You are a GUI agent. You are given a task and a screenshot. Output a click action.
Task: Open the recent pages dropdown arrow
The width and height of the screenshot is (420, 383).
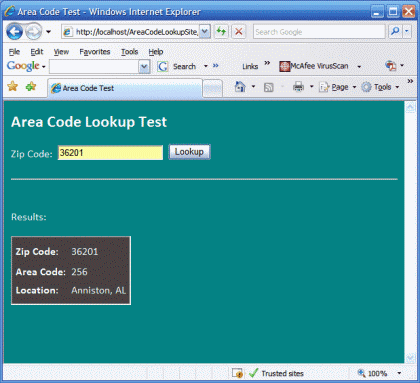point(49,32)
